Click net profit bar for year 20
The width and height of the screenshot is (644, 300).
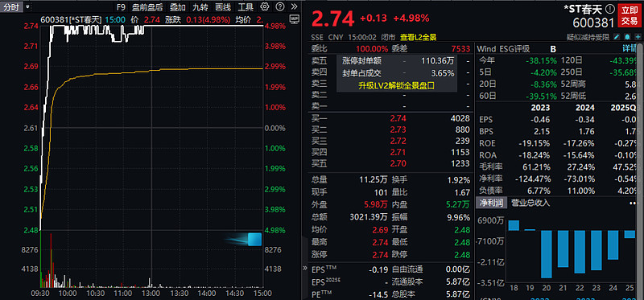547,254
